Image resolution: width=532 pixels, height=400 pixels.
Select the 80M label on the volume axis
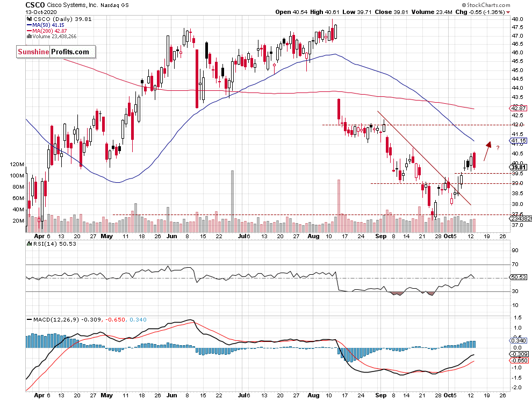(19, 187)
